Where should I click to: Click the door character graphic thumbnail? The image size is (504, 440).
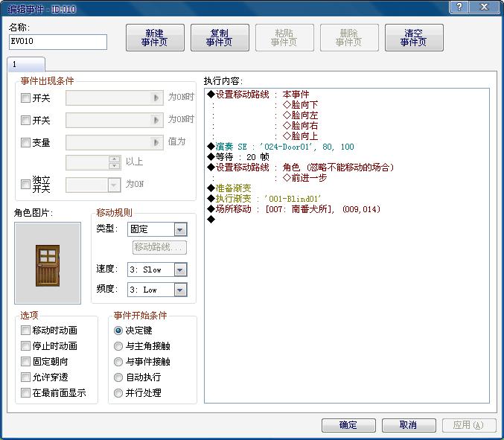point(48,263)
